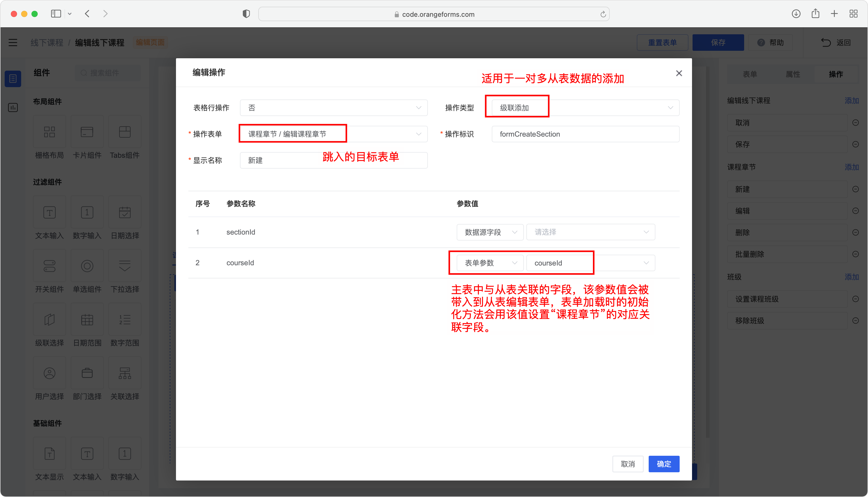Select the 栅格布局 component icon

click(49, 132)
